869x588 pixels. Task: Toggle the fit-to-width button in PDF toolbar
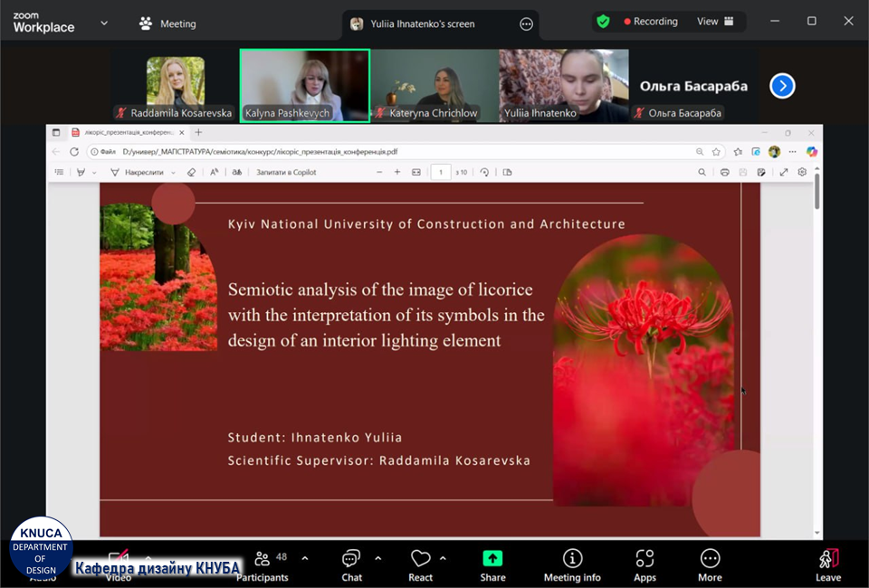416,172
